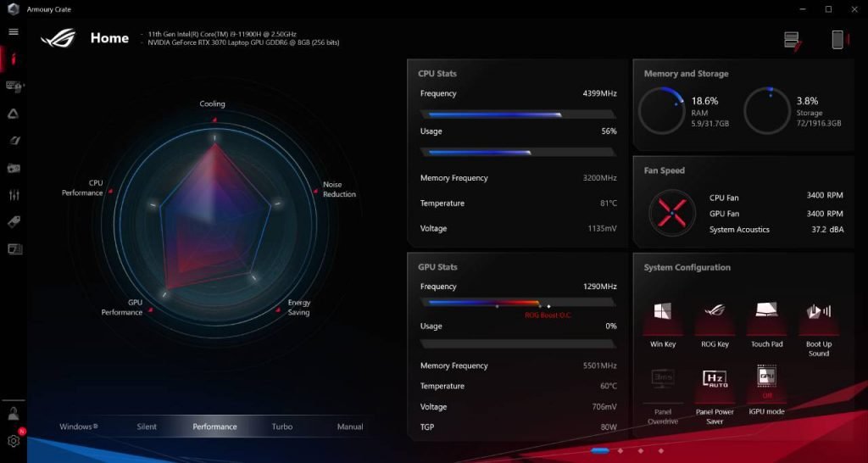Toggle iGPU mode setting
Screen dimensions: 868x463
766,390
